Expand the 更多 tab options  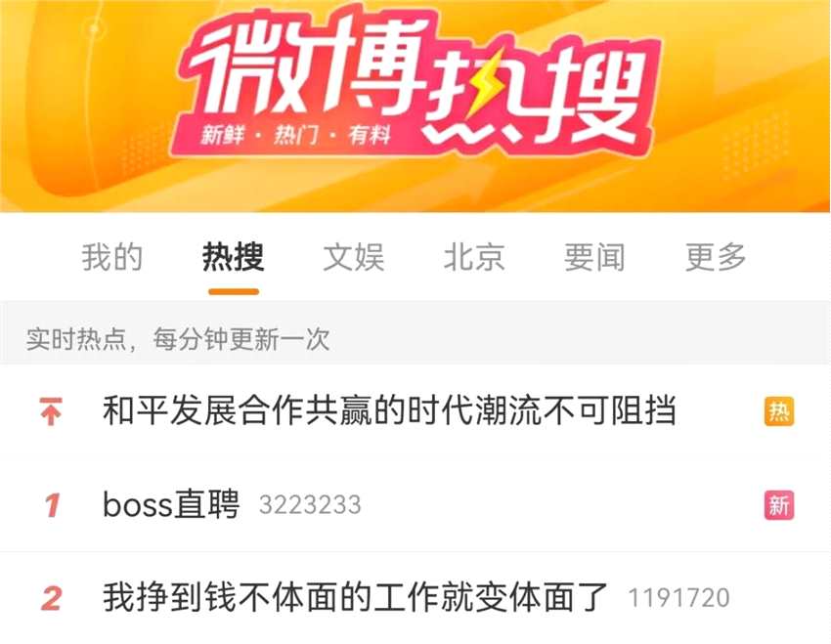tap(716, 257)
